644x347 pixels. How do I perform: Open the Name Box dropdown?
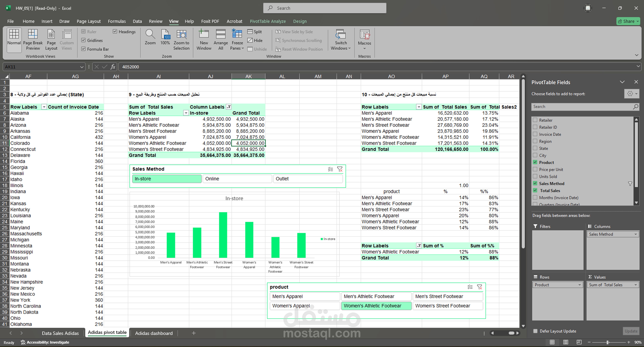pyautogui.click(x=82, y=67)
